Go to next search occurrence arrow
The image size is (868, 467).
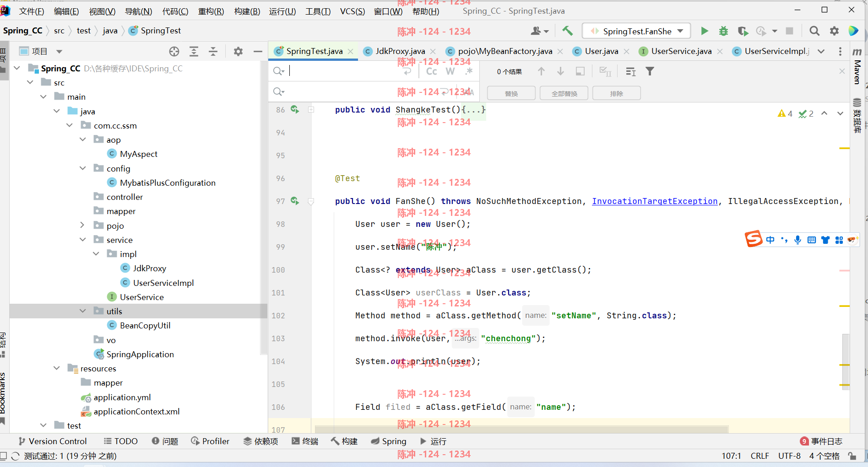pyautogui.click(x=560, y=71)
